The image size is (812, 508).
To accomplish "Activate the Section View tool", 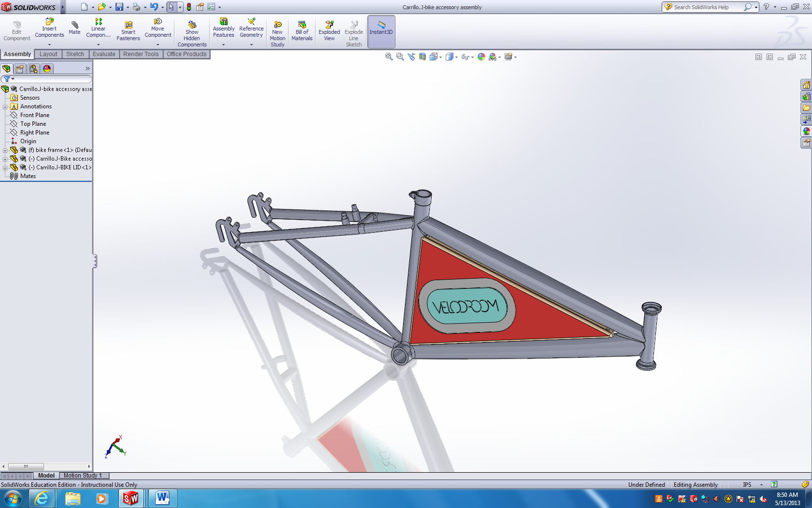I will coord(422,57).
